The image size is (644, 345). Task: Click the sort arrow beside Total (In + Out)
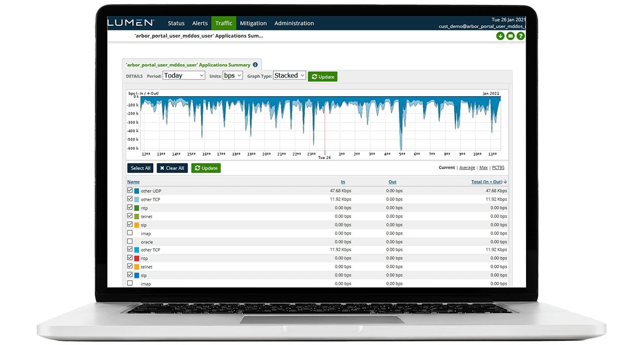pyautogui.click(x=505, y=182)
